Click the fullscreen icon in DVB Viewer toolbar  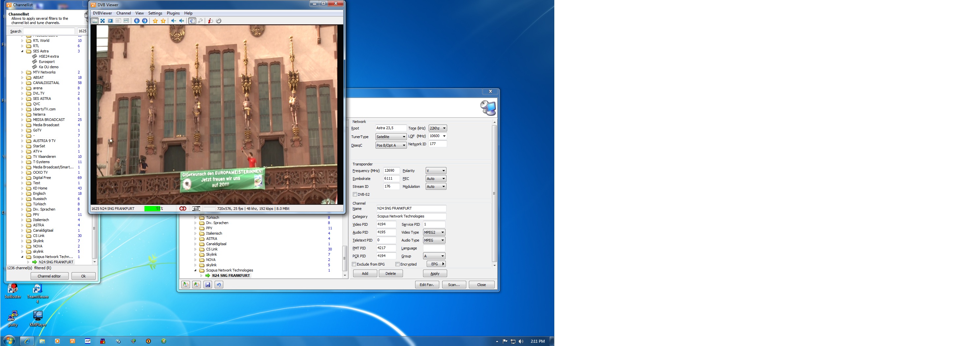point(103,21)
